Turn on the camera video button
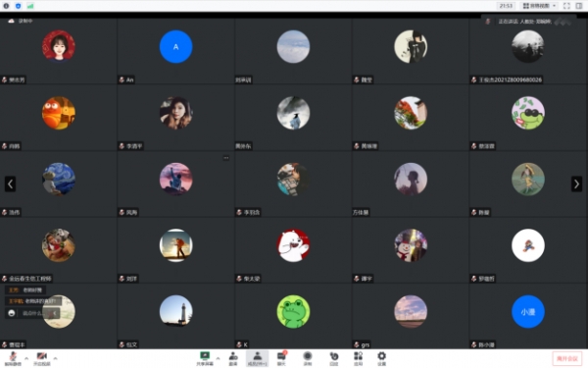The height and width of the screenshot is (368, 588). pyautogui.click(x=41, y=358)
